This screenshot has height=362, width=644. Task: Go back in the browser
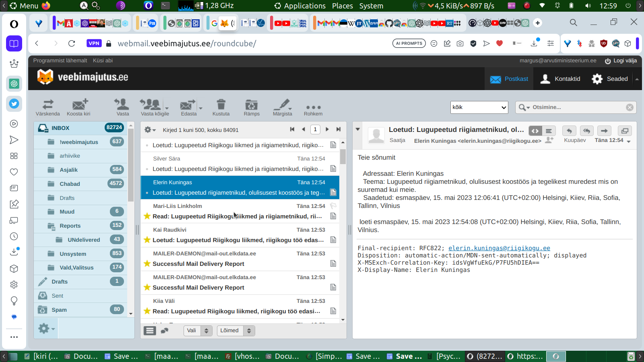37,43
